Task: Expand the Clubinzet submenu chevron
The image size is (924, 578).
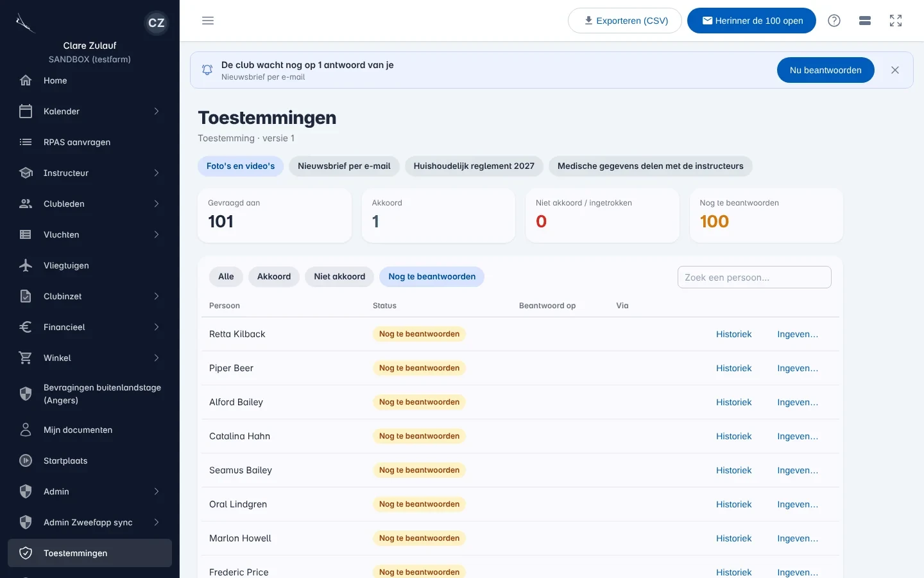Action: click(157, 296)
